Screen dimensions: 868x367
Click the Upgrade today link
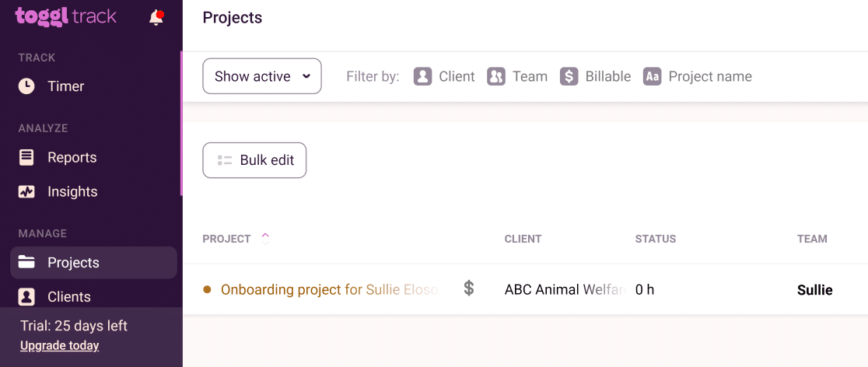(x=60, y=346)
